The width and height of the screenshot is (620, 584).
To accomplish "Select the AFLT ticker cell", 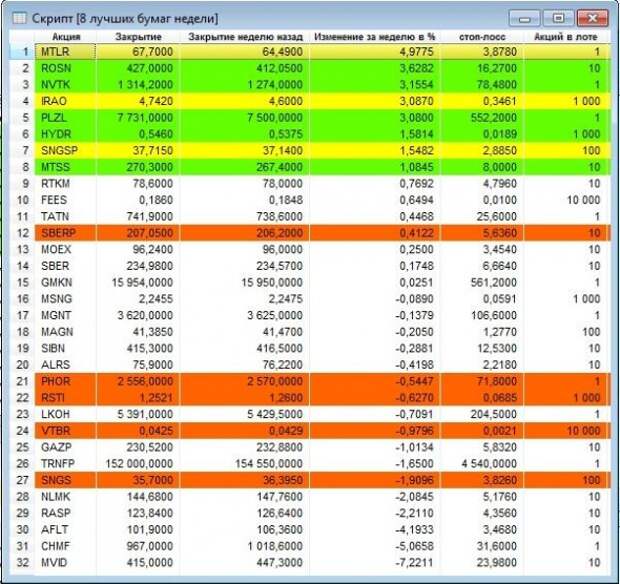I will 66,529.
